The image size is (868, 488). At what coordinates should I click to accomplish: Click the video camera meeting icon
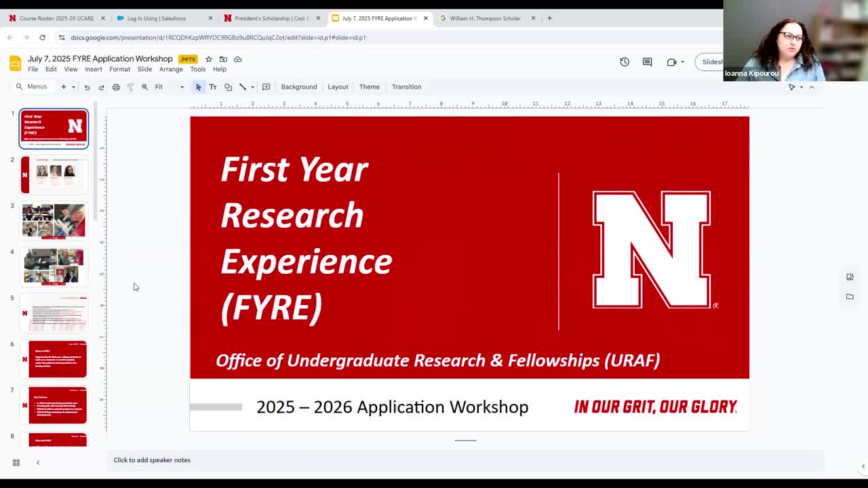click(x=671, y=62)
